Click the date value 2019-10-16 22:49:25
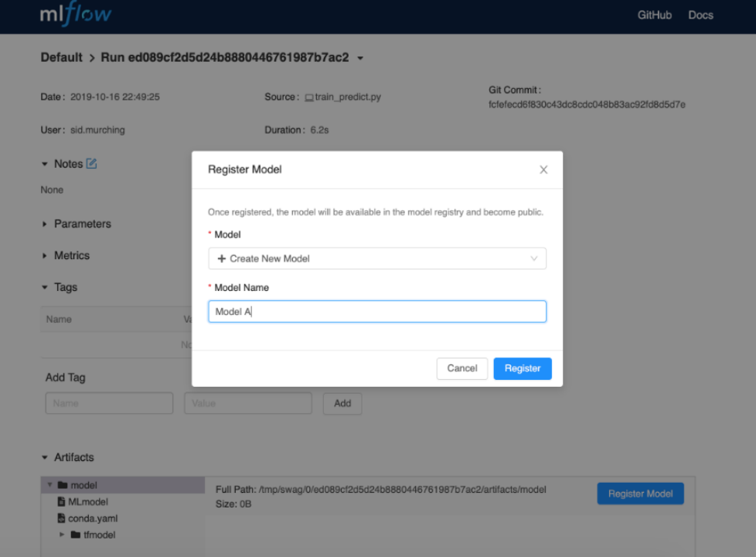 (114, 97)
